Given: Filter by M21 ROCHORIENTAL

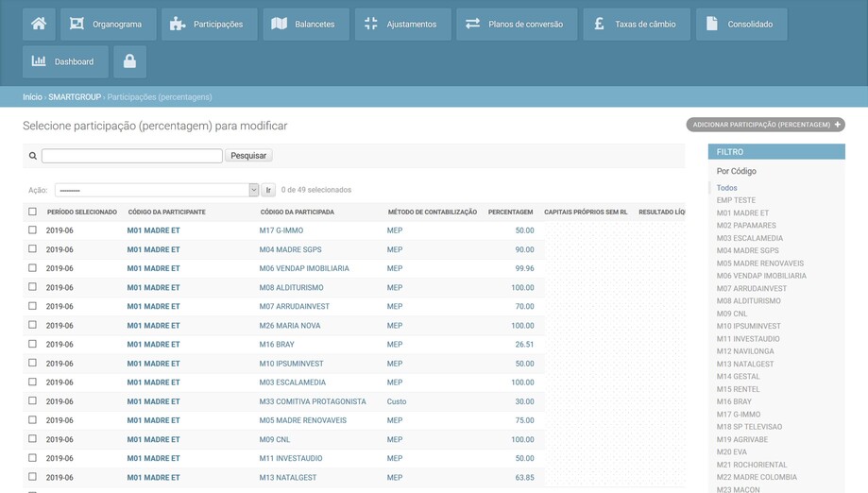Looking at the screenshot, I should coord(752,465).
